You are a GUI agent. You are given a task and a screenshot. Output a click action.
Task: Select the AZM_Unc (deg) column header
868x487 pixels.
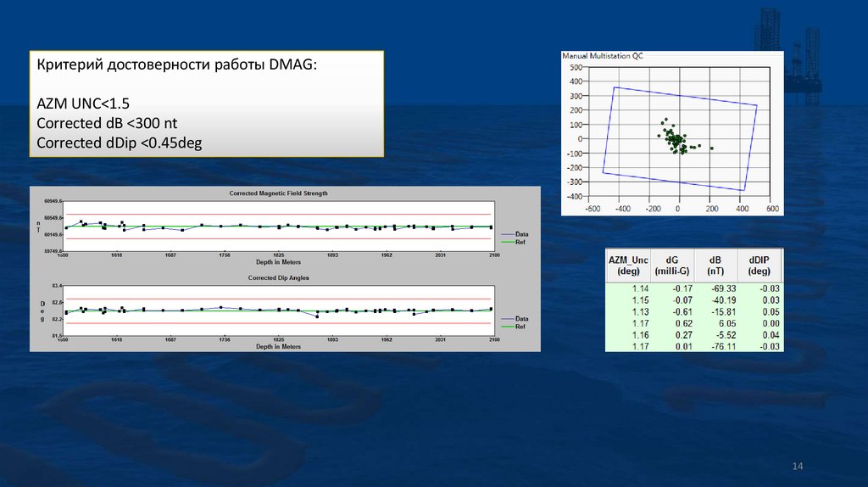pos(628,266)
